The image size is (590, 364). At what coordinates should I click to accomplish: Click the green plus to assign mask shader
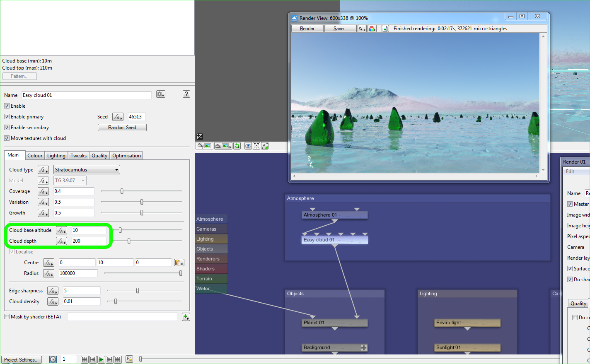click(186, 317)
